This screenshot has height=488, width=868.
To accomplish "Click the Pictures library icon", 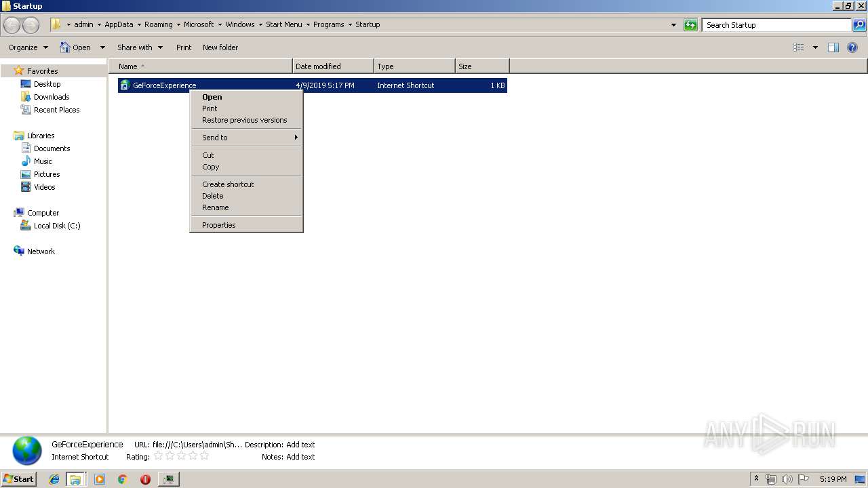I will pyautogui.click(x=26, y=174).
